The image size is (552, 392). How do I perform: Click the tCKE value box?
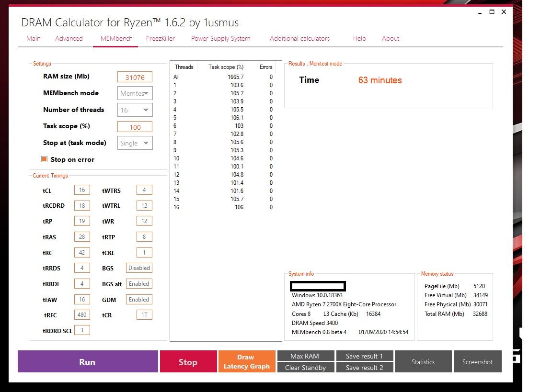pyautogui.click(x=144, y=252)
